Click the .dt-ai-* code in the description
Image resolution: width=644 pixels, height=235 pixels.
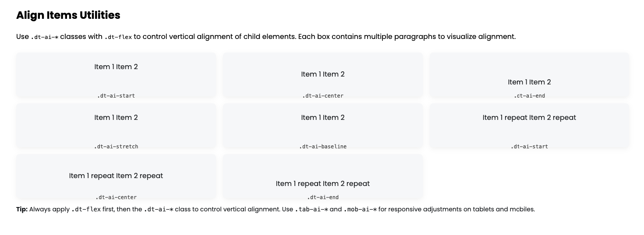coord(45,37)
